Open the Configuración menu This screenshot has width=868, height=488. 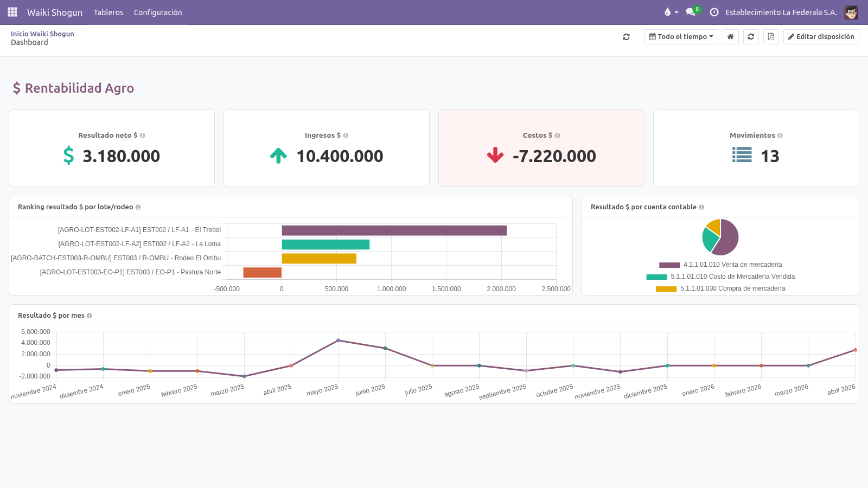click(x=158, y=12)
